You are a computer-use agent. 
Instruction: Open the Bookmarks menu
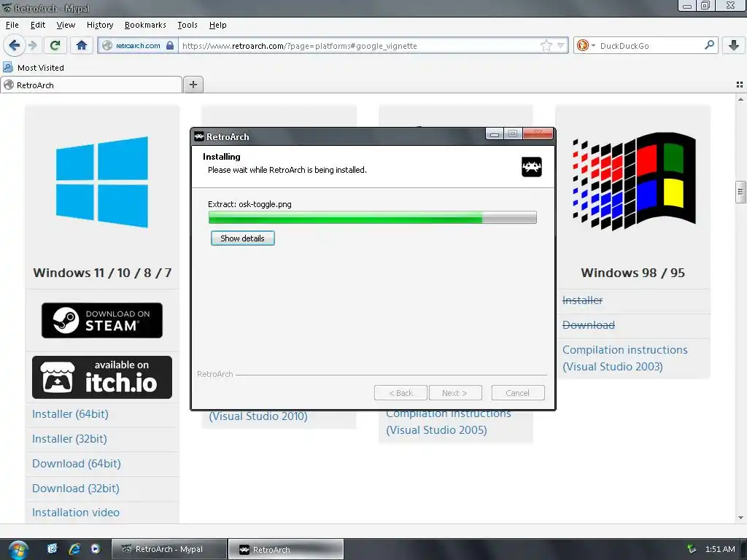pos(145,25)
